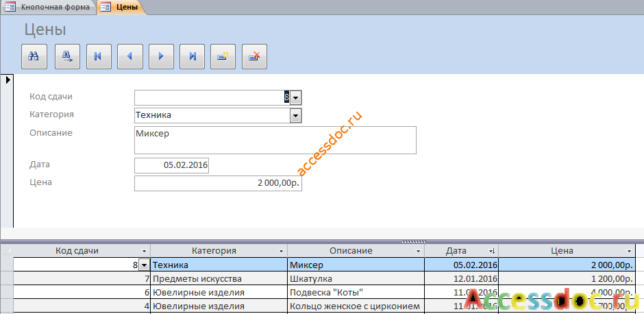Click the Цены form header title
This screenshot has width=644, height=314.
click(45, 29)
